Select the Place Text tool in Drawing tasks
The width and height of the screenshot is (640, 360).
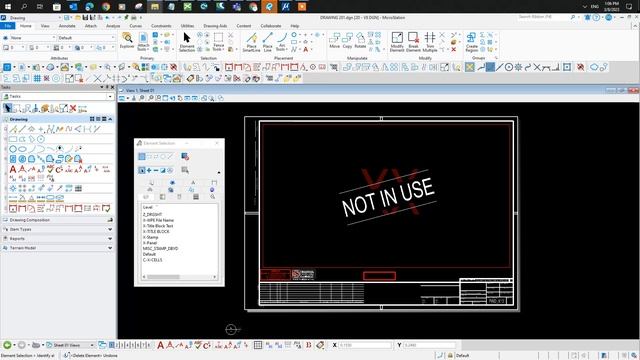[13, 169]
